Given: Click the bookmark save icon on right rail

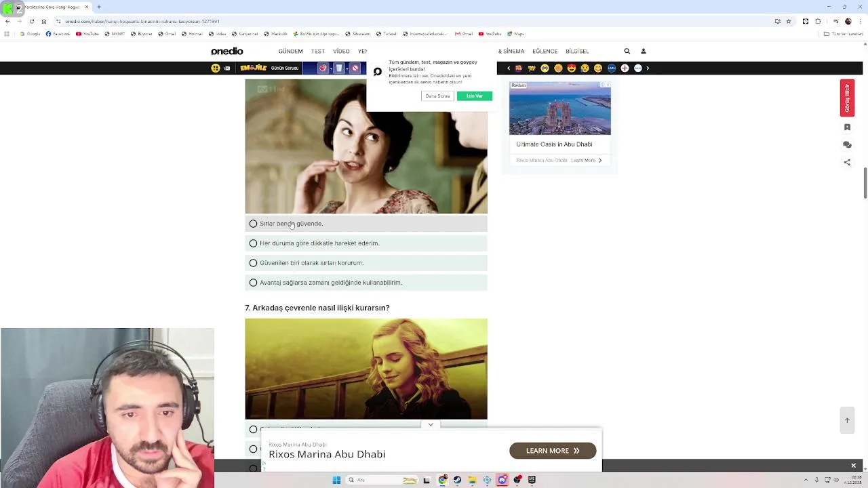Looking at the screenshot, I should coord(847,127).
